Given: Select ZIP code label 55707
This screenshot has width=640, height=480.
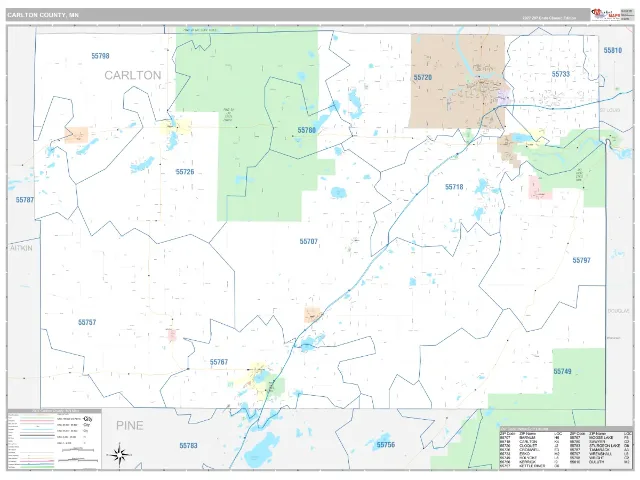Looking at the screenshot, I should coord(309,242).
